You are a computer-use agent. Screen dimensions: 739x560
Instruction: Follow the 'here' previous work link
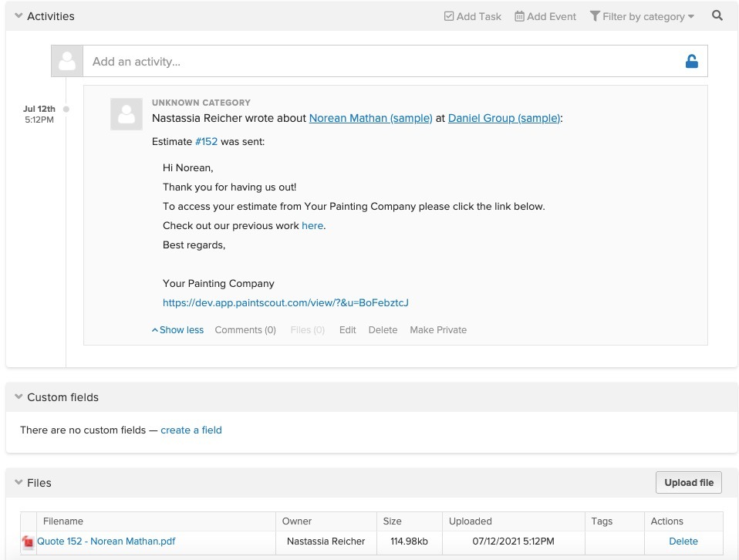(x=312, y=226)
